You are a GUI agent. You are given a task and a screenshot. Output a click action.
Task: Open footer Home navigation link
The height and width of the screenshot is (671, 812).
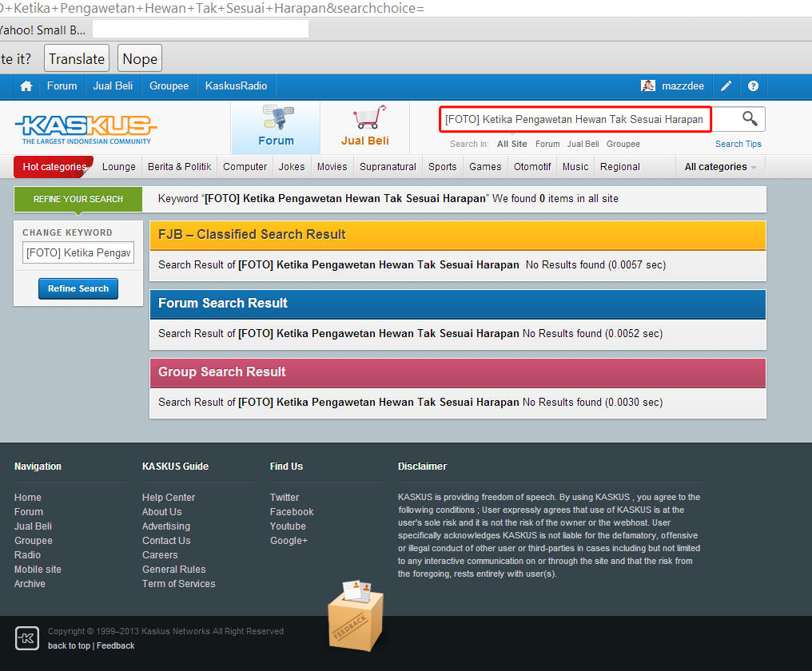(27, 497)
